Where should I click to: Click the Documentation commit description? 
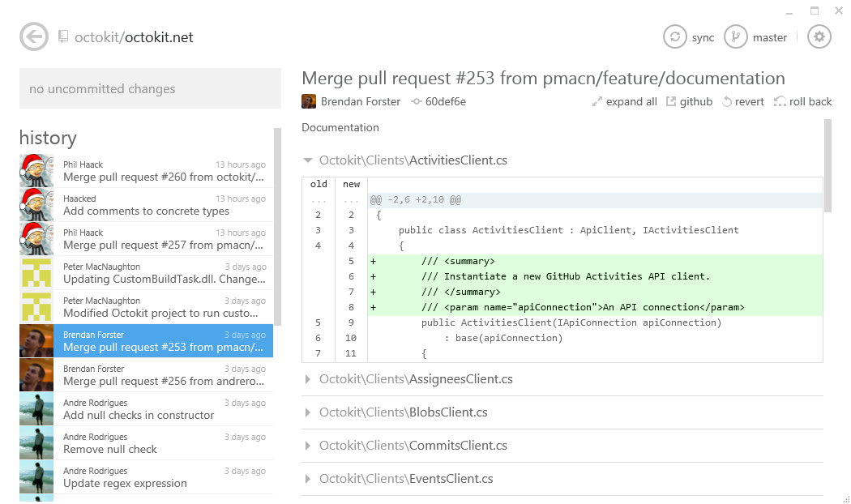click(340, 127)
